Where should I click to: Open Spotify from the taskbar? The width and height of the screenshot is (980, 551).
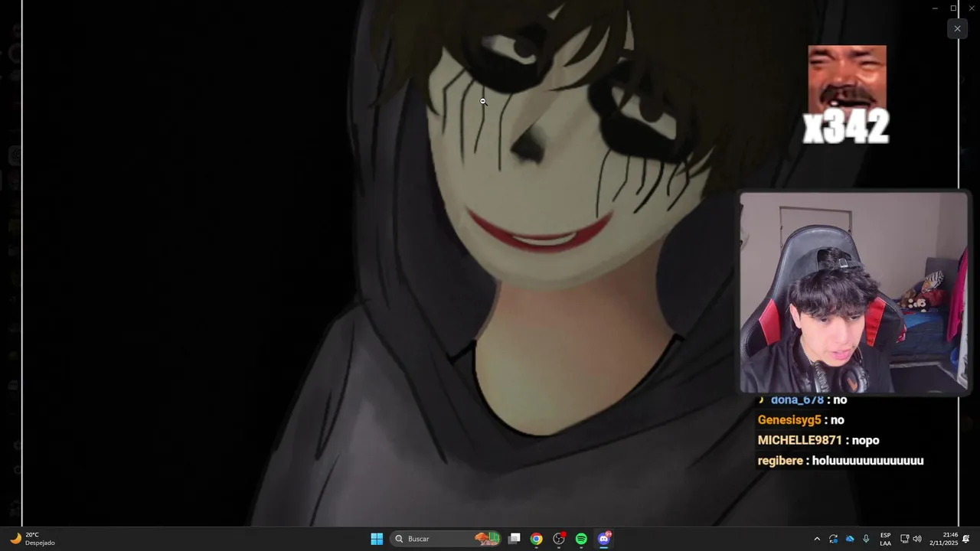[x=581, y=539]
